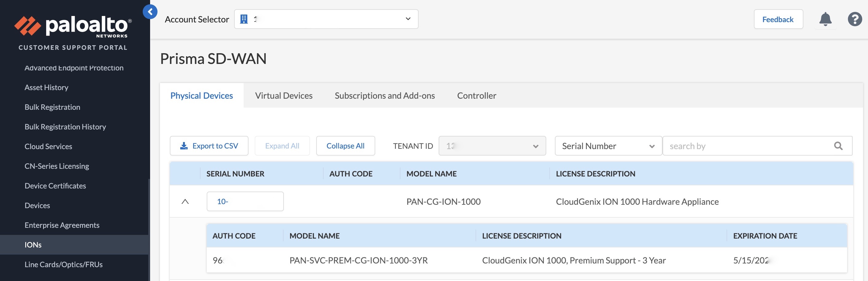Open the Controller tab
The image size is (868, 281).
[x=476, y=96]
